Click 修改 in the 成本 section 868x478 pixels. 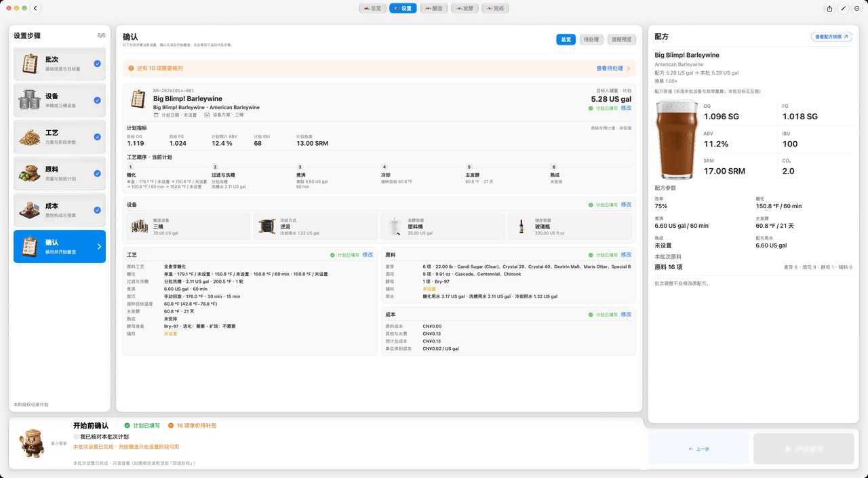[626, 315]
